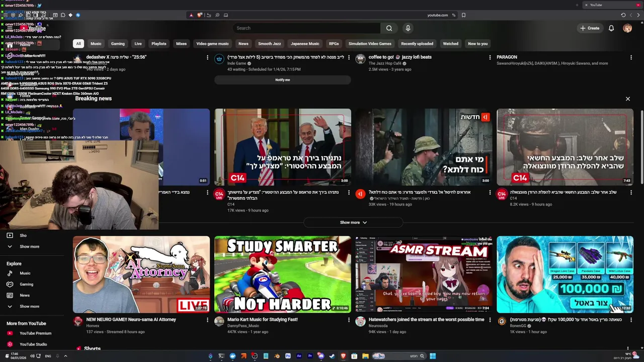This screenshot has width=644, height=362.
Task: Go forward with browser forward arrow
Action: (638, 15)
